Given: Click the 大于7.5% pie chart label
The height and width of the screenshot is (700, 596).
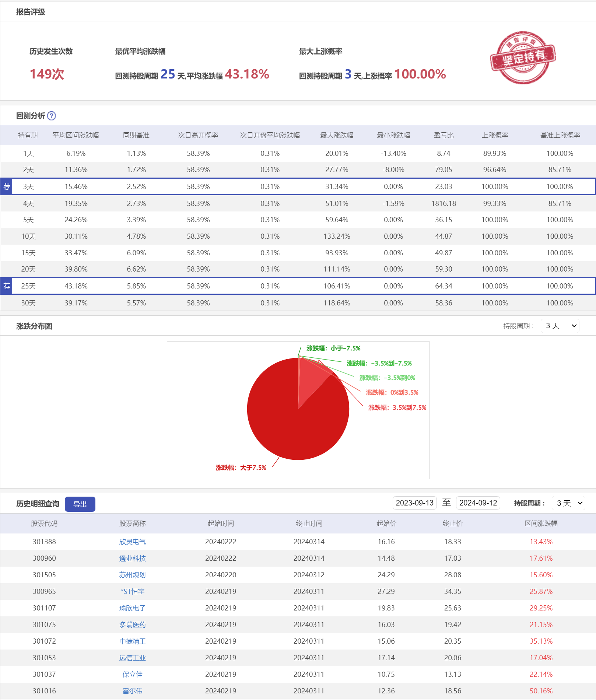Looking at the screenshot, I should 241,468.
